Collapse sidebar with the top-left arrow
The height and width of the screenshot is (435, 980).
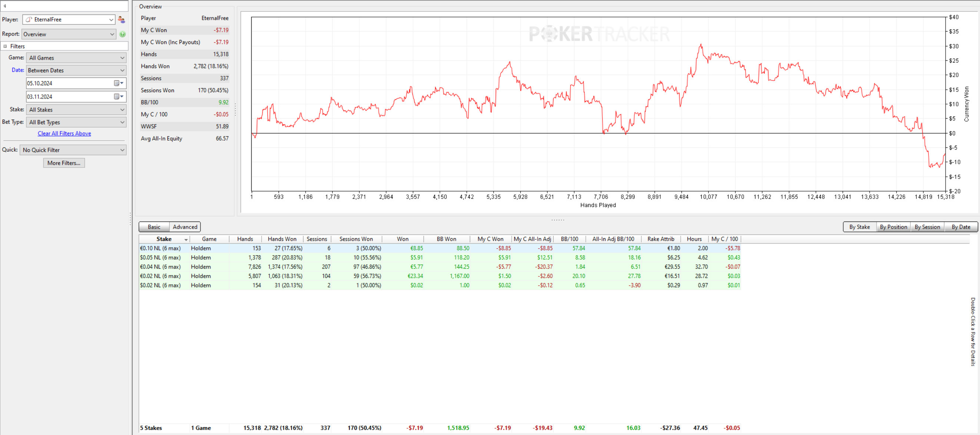coord(4,6)
